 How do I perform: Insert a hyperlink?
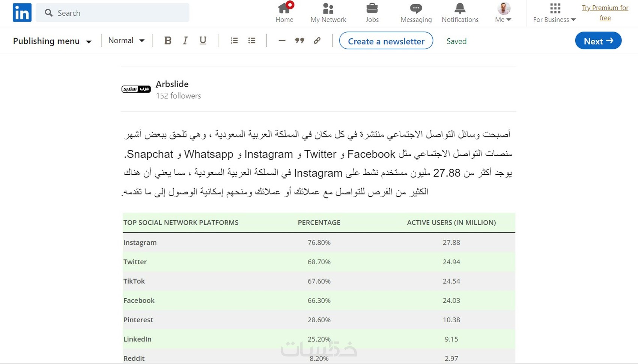[317, 41]
